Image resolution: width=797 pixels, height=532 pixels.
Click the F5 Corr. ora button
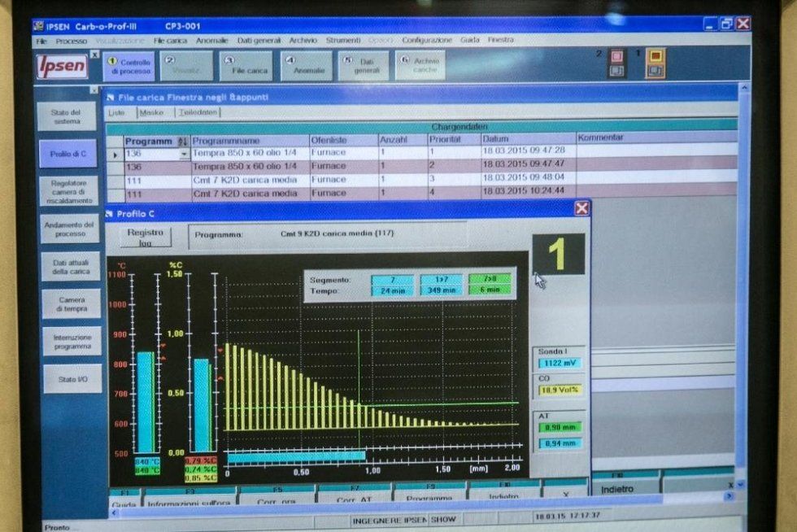tap(277, 496)
